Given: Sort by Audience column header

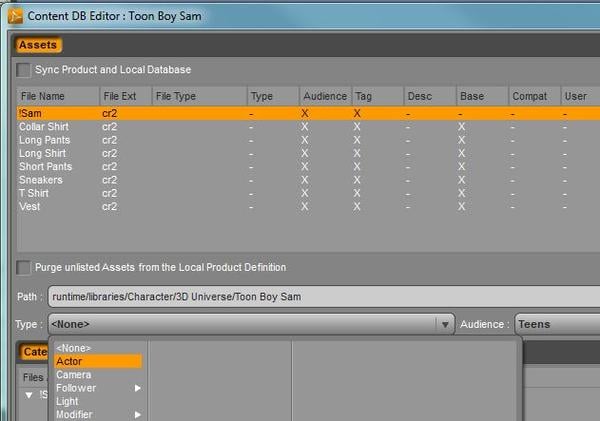Looking at the screenshot, I should tap(325, 96).
